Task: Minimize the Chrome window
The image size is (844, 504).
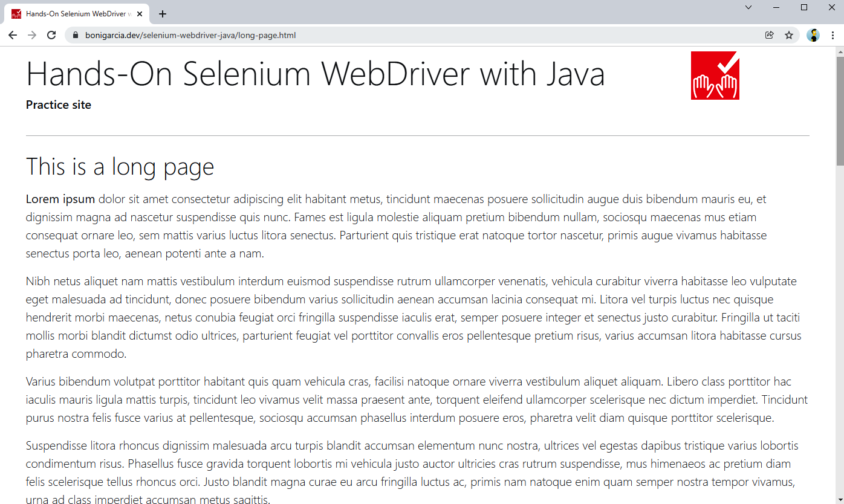Action: (x=777, y=7)
